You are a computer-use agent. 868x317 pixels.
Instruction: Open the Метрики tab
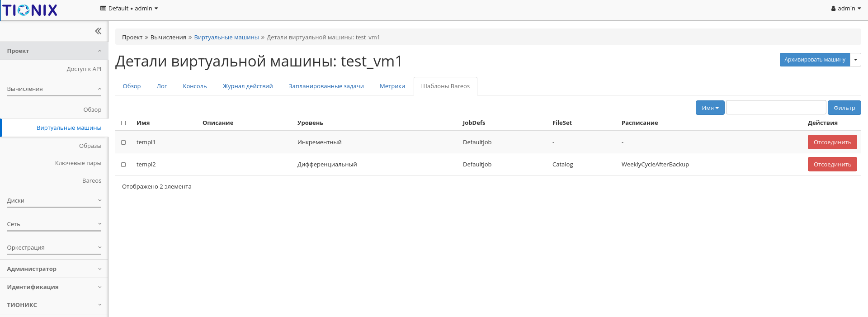click(x=392, y=86)
